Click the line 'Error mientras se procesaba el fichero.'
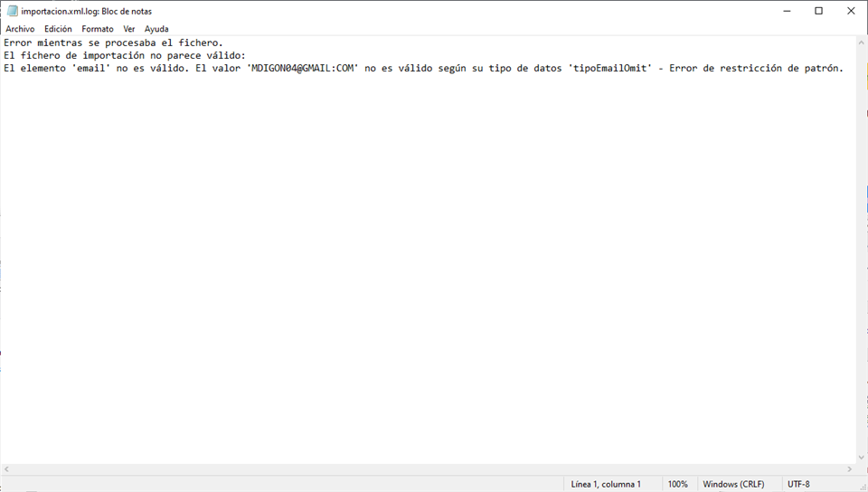The width and height of the screenshot is (868, 492). point(114,43)
